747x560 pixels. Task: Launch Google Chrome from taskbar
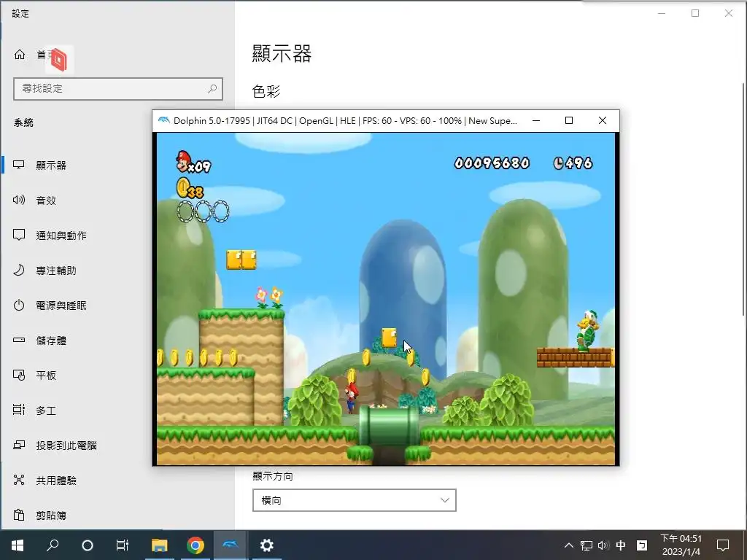pyautogui.click(x=196, y=545)
